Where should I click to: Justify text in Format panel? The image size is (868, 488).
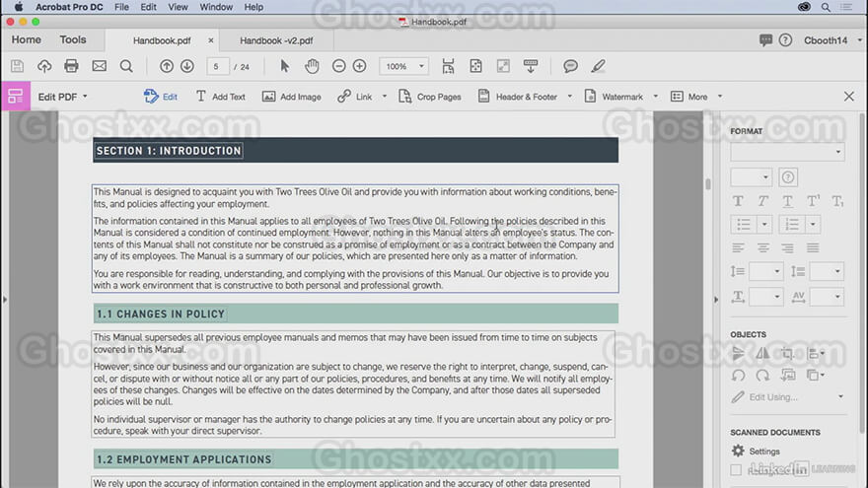pos(813,247)
